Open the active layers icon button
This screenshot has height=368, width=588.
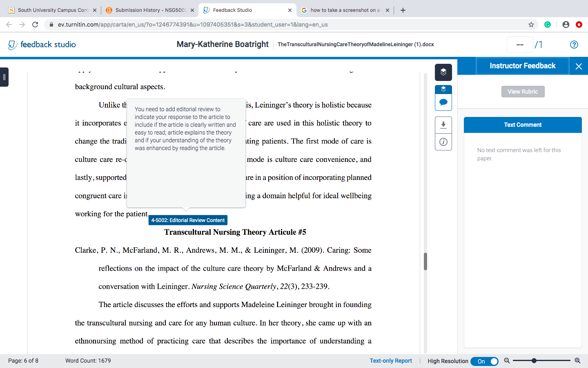coord(443,72)
